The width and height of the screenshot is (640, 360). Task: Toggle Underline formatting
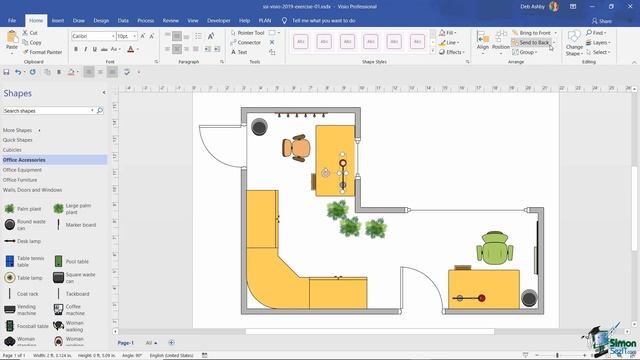pos(95,49)
